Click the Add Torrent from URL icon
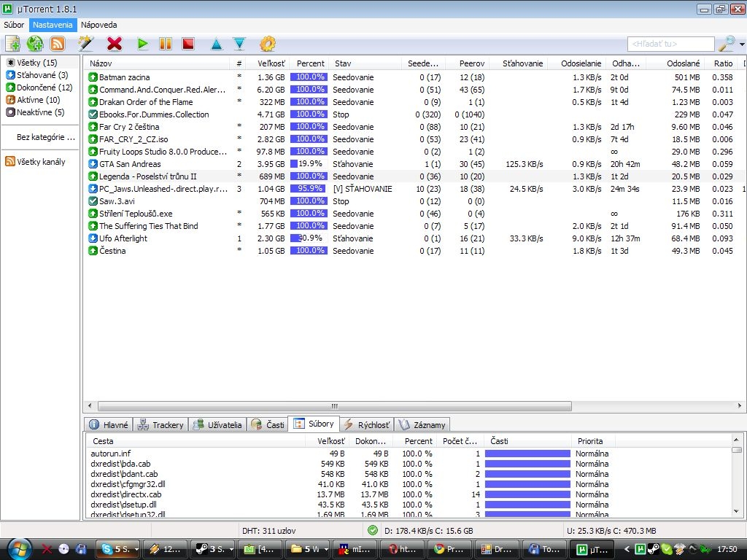747x560 pixels. click(x=35, y=44)
